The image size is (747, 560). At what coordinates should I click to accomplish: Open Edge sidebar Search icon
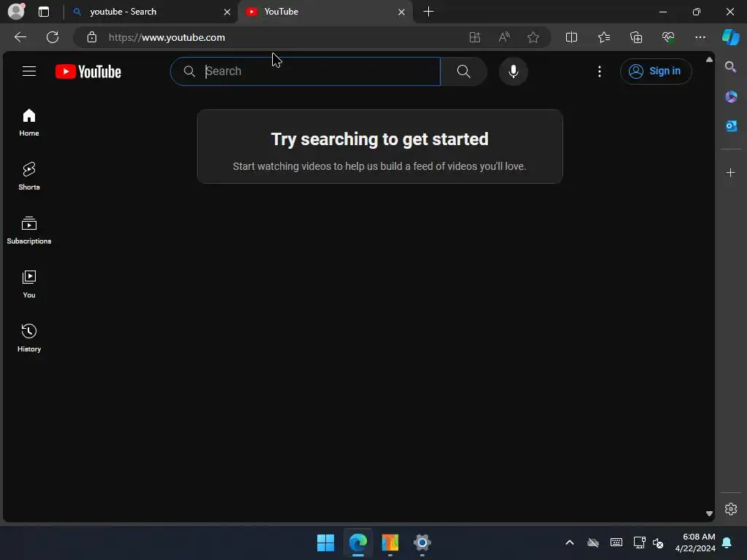[730, 67]
